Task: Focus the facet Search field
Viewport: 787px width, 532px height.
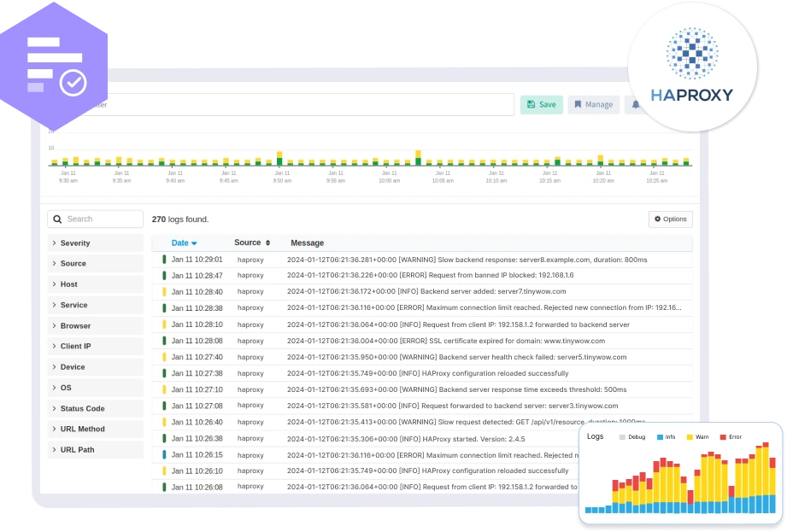Action: pyautogui.click(x=96, y=219)
